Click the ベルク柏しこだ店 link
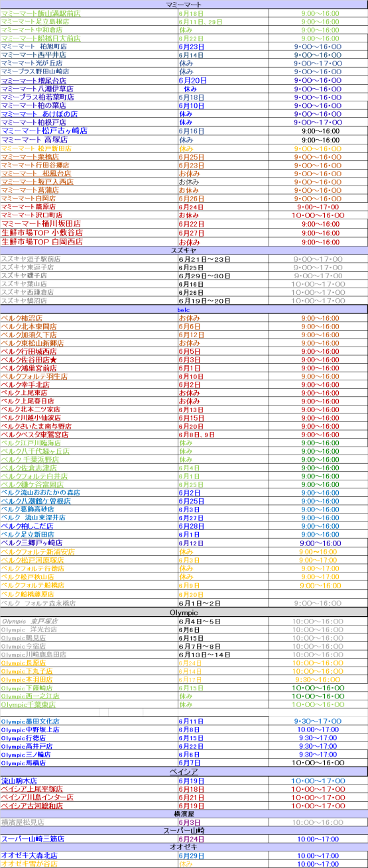The width and height of the screenshot is (368, 868). pos(27,526)
